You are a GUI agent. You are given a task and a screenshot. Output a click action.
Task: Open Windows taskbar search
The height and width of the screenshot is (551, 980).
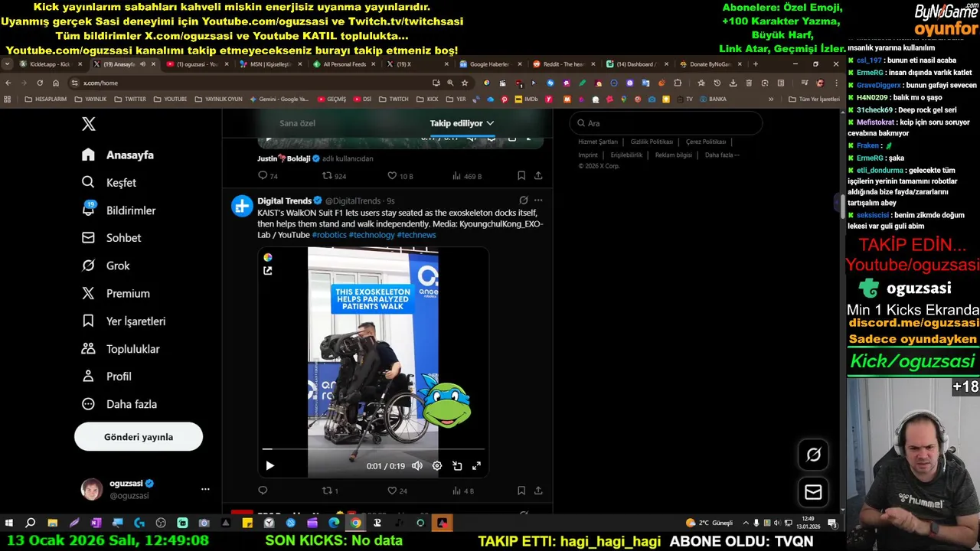point(31,523)
